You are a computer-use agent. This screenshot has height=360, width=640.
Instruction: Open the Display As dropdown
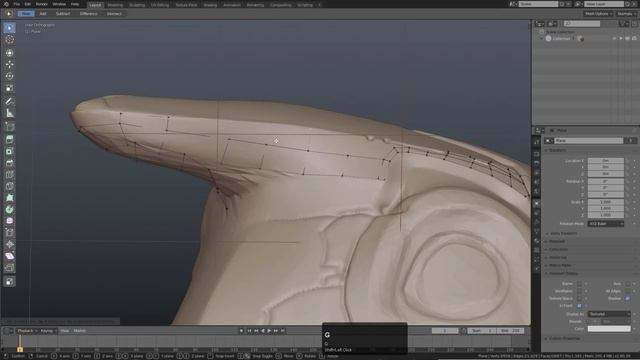click(609, 314)
